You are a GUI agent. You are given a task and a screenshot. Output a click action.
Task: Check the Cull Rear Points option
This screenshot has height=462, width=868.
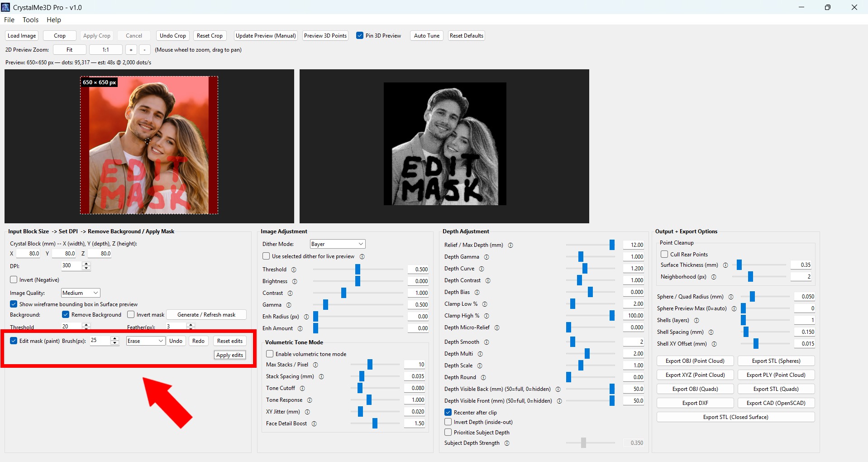click(664, 254)
